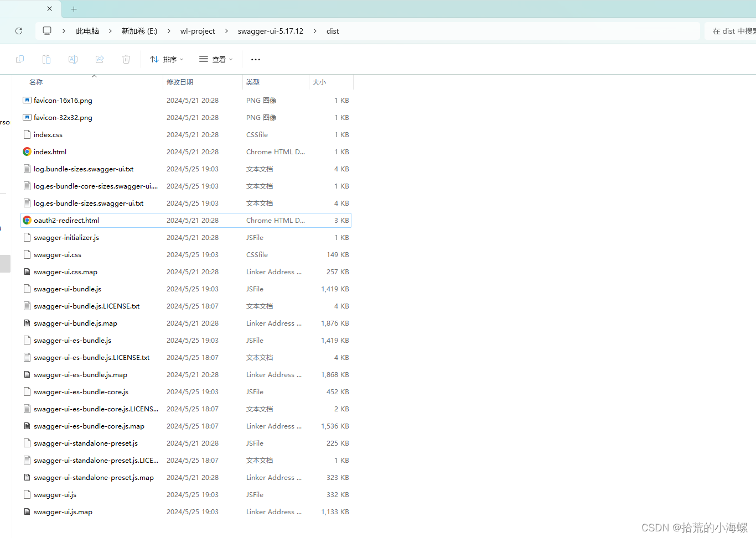Click icon of swagger-ui-bundle.js.LICENSE.txt
The width and height of the screenshot is (756, 538).
tap(27, 306)
